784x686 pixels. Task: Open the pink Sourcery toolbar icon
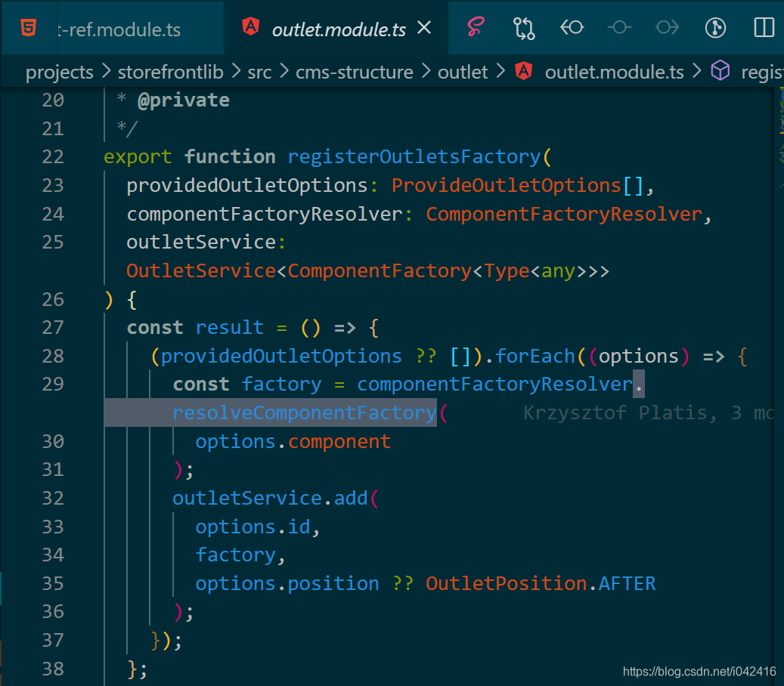point(476,26)
